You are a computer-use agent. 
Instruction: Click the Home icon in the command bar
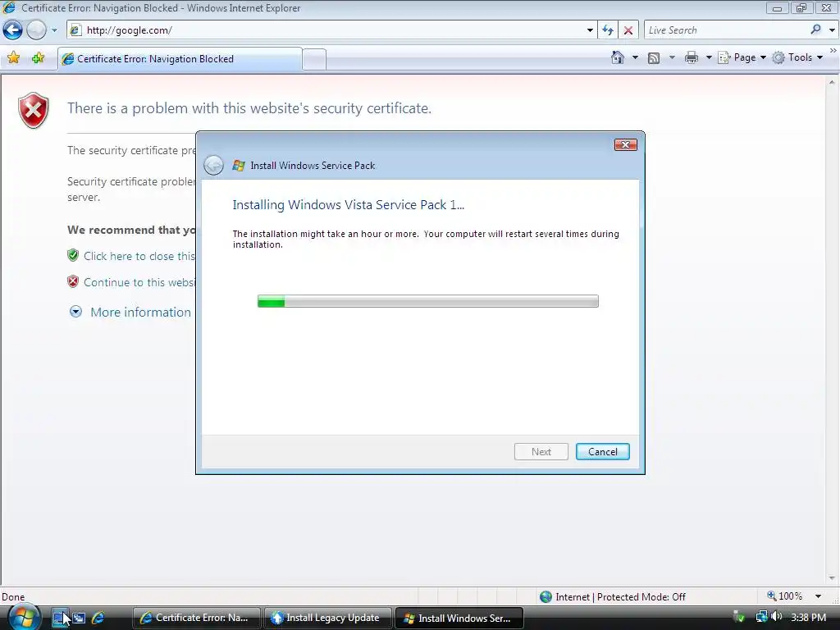click(618, 57)
